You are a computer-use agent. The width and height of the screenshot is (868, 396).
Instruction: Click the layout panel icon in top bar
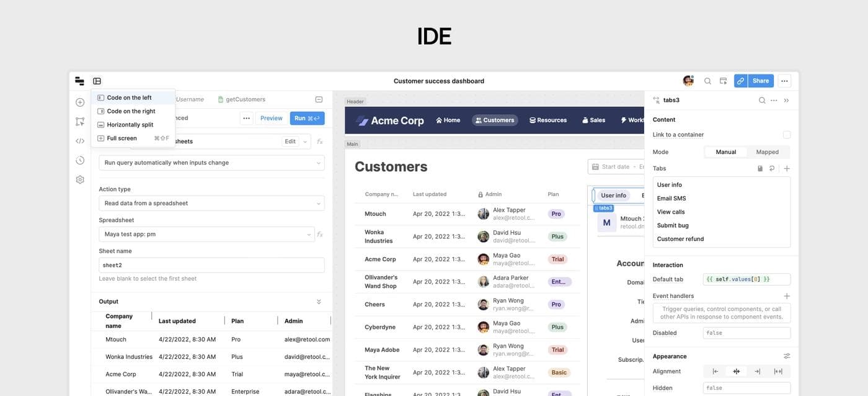pyautogui.click(x=97, y=81)
